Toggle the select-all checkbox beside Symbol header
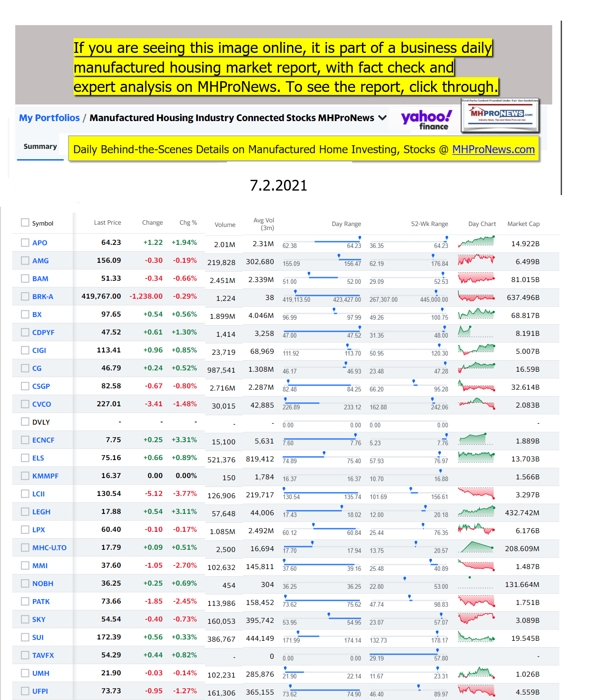589x700 pixels. pos(25,223)
